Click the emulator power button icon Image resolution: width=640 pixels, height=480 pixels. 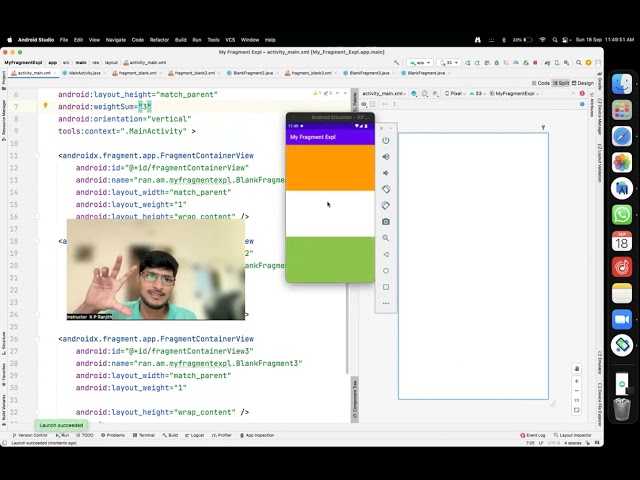(386, 140)
